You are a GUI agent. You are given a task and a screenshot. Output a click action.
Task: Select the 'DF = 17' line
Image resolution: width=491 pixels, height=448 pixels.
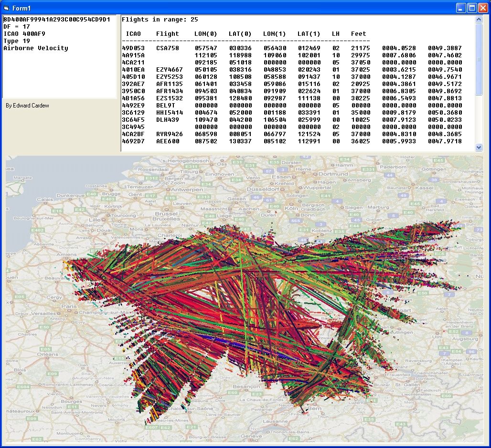(x=17, y=27)
